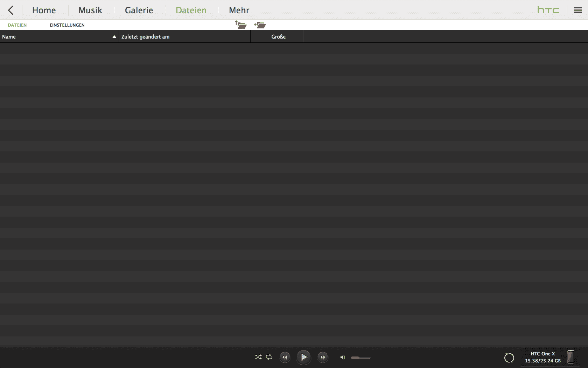Sort by the Größe column
588x368 pixels.
point(277,36)
